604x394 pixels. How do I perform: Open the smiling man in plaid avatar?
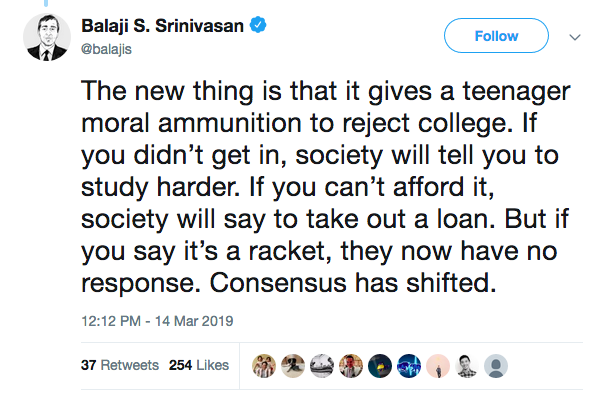coord(467,366)
